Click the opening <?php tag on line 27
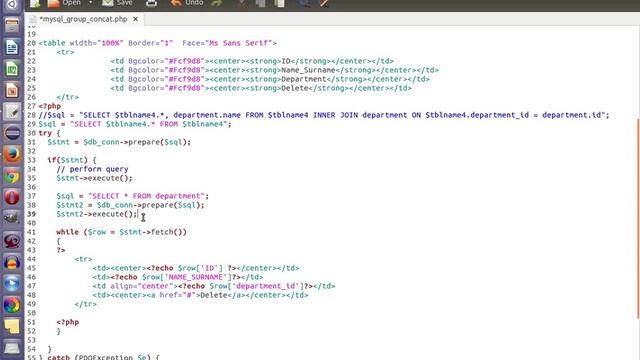This screenshot has height=360, width=640. pyautogui.click(x=49, y=106)
